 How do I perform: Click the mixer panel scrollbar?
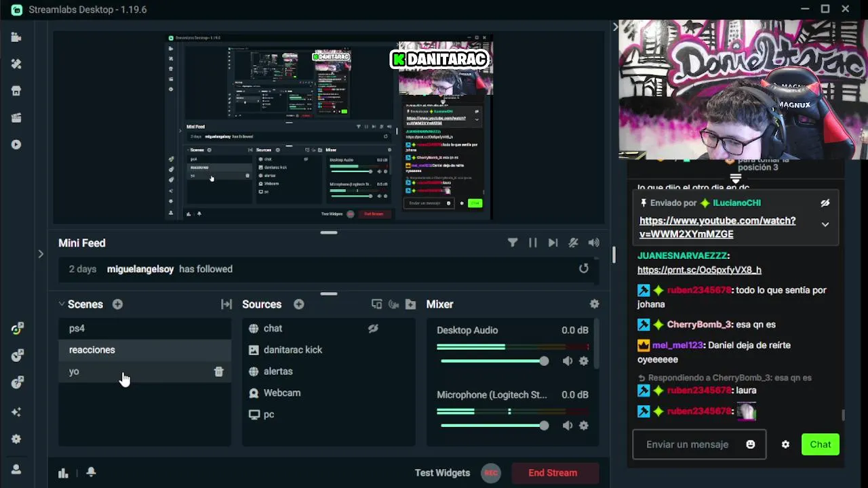click(x=597, y=346)
